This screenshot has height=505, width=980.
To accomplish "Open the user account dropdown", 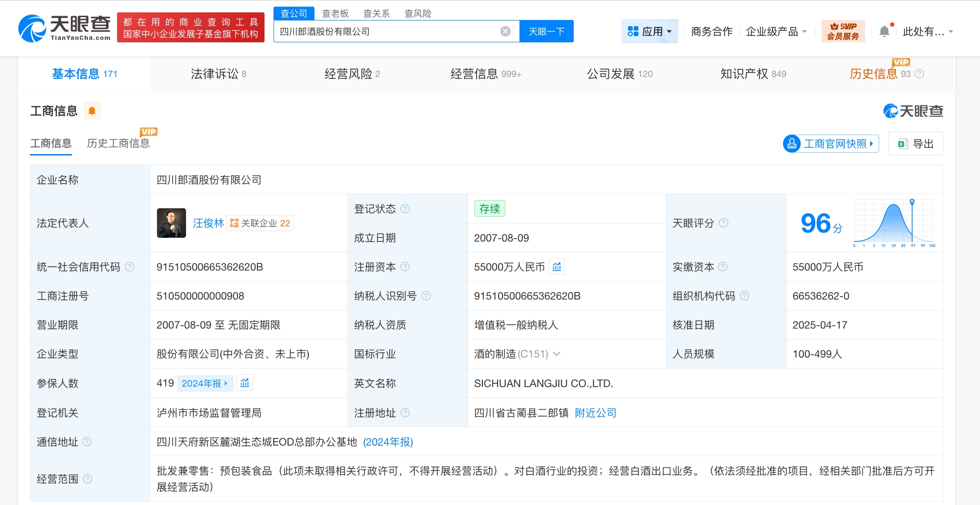I will pyautogui.click(x=928, y=31).
